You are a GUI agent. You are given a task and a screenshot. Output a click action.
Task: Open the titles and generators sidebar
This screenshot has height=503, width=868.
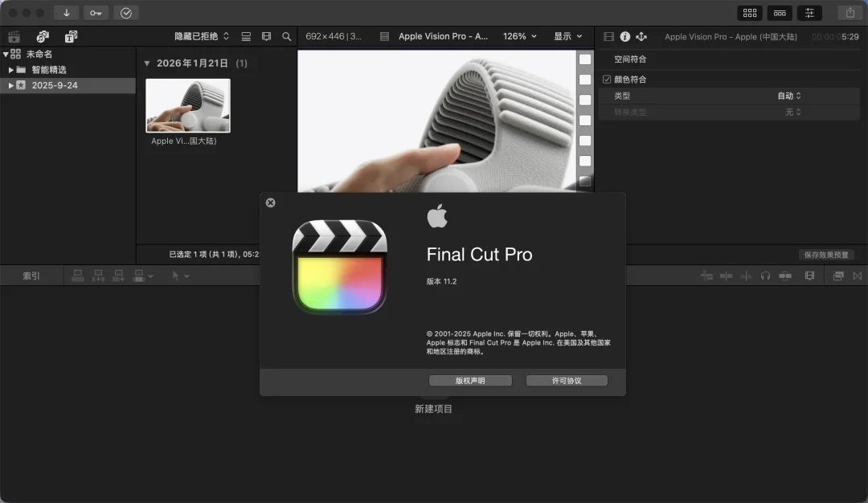(x=71, y=36)
